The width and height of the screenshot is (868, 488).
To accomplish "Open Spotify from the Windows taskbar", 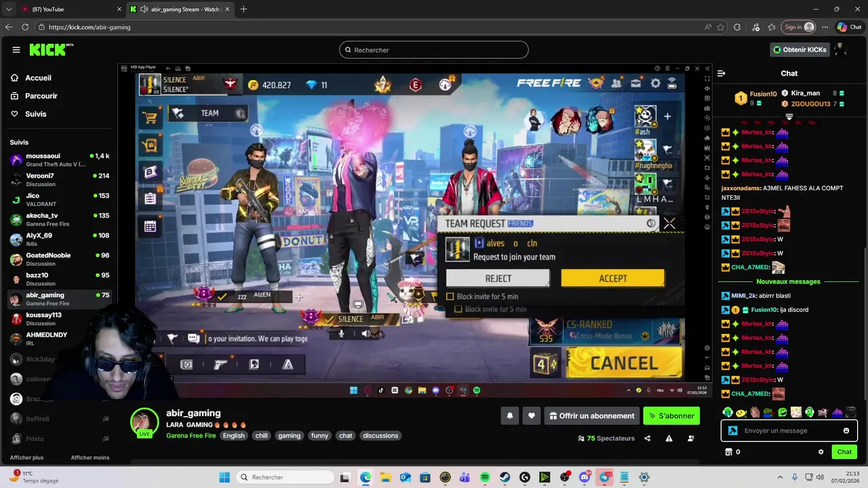I will click(x=485, y=477).
